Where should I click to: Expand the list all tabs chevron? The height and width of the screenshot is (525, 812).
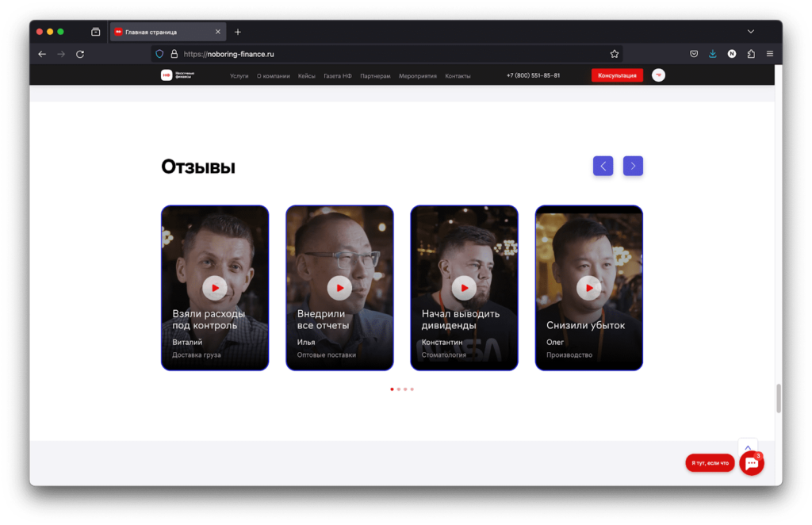coord(751,32)
